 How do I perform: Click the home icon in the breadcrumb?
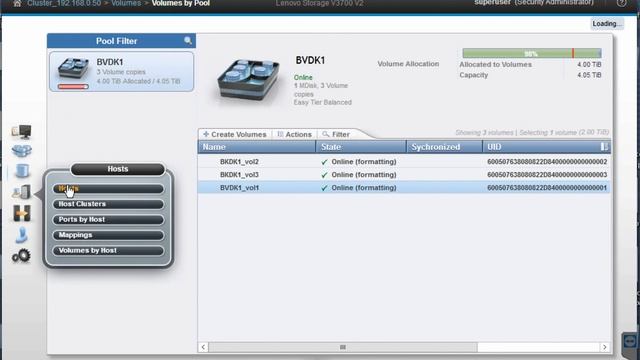[17, 3]
